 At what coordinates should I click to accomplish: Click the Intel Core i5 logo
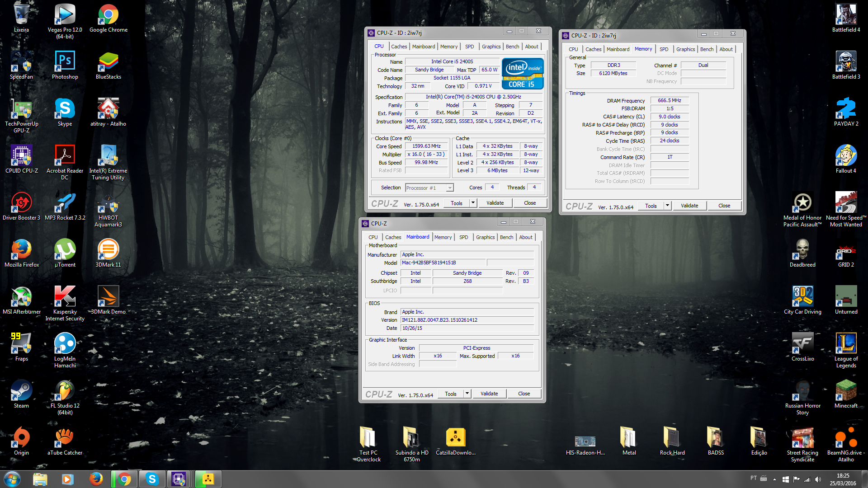(x=523, y=74)
